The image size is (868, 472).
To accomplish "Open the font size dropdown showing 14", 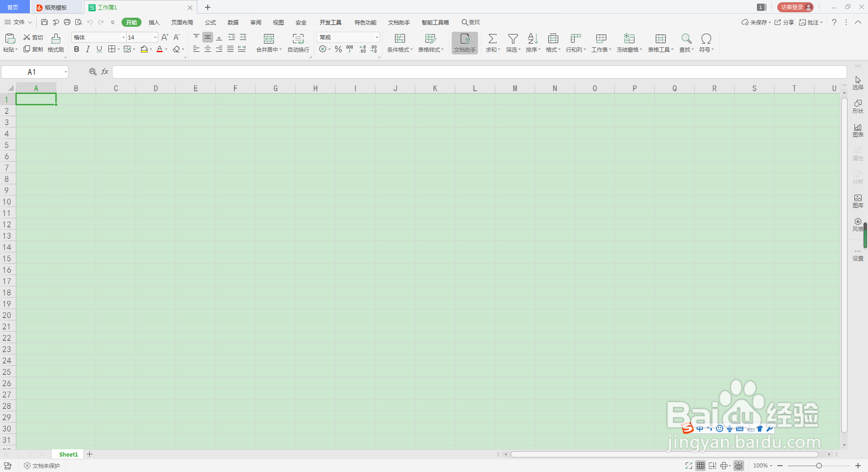I will click(x=155, y=37).
